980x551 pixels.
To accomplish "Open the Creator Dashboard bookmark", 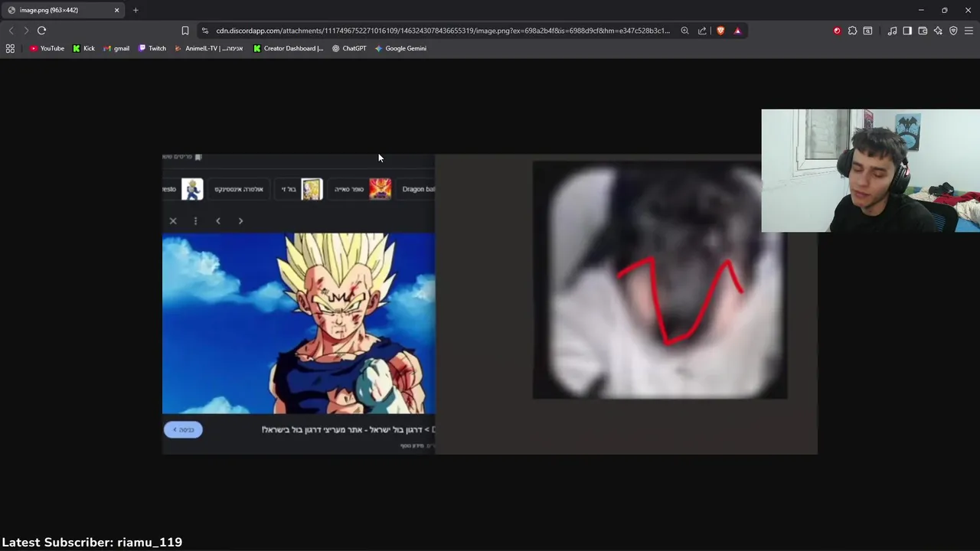I will pos(289,48).
